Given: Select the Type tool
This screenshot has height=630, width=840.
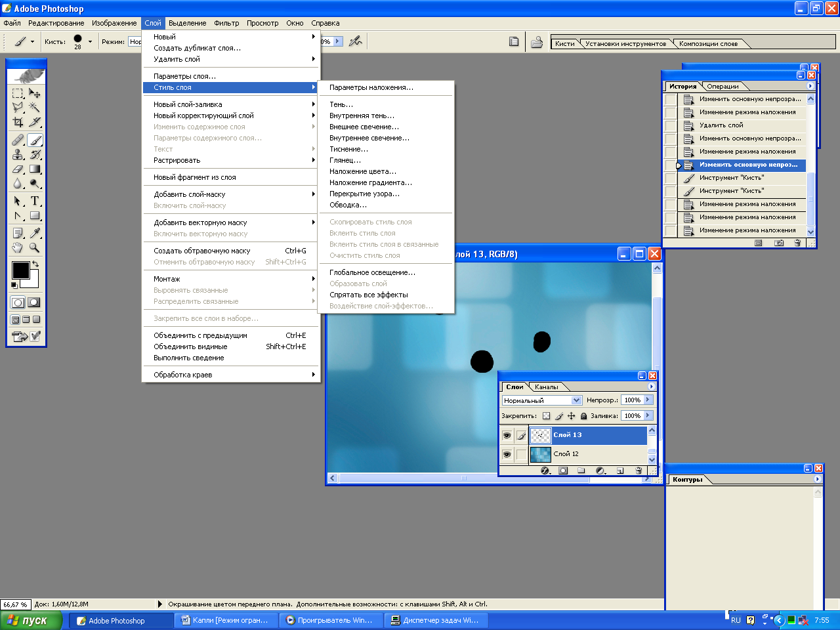Looking at the screenshot, I should pyautogui.click(x=35, y=201).
